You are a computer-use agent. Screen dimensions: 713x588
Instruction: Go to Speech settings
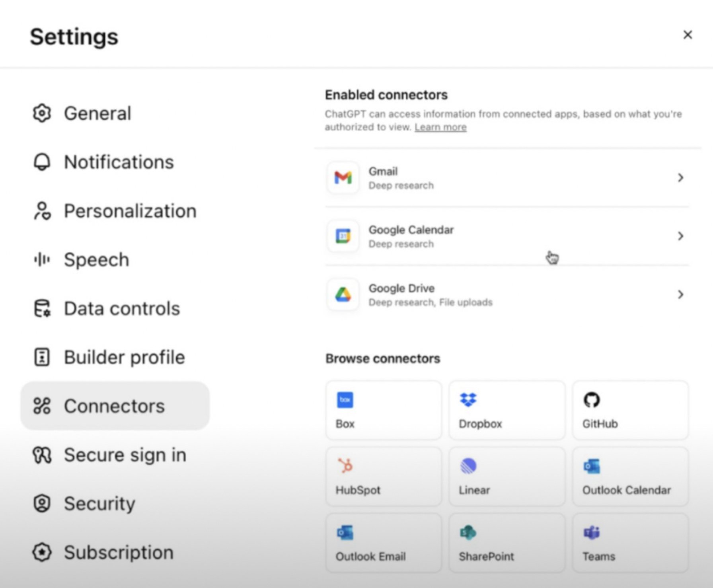tap(115, 260)
